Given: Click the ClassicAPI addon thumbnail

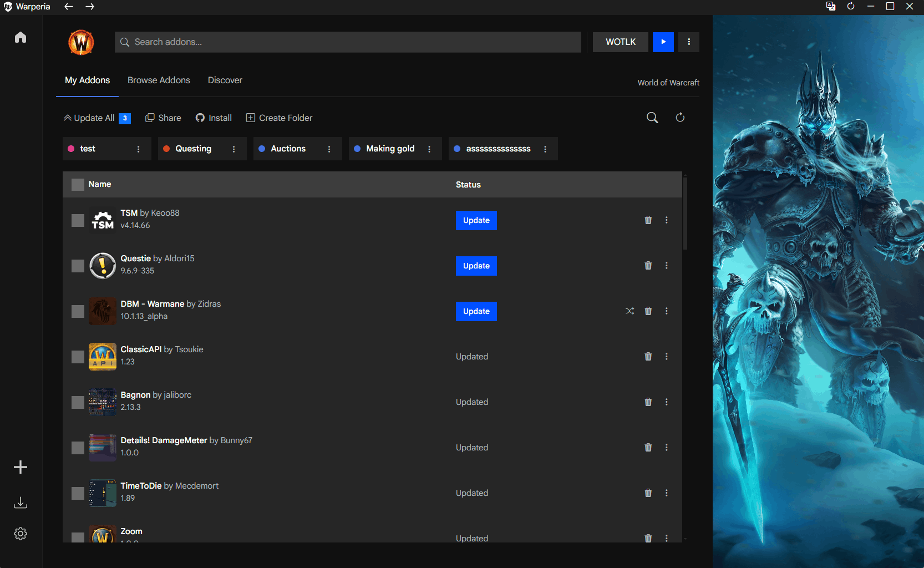Looking at the screenshot, I should (103, 357).
